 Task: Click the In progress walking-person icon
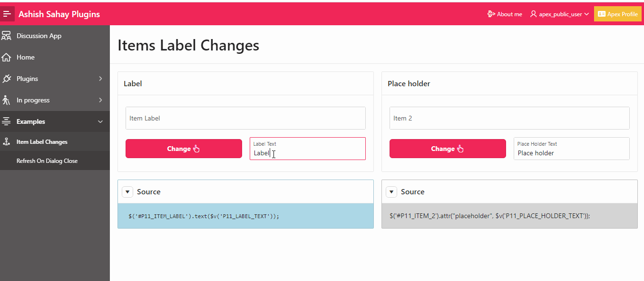pos(7,100)
